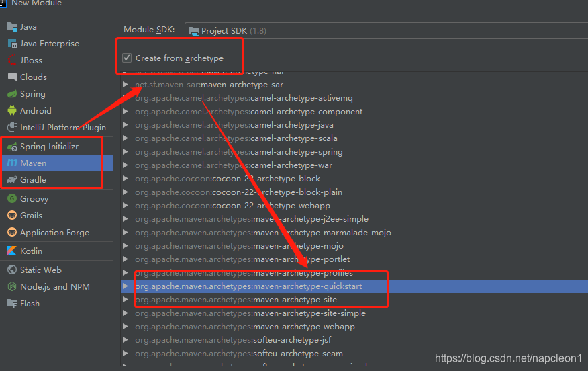
Task: Open the Module SDK dropdown
Action: pos(386,30)
